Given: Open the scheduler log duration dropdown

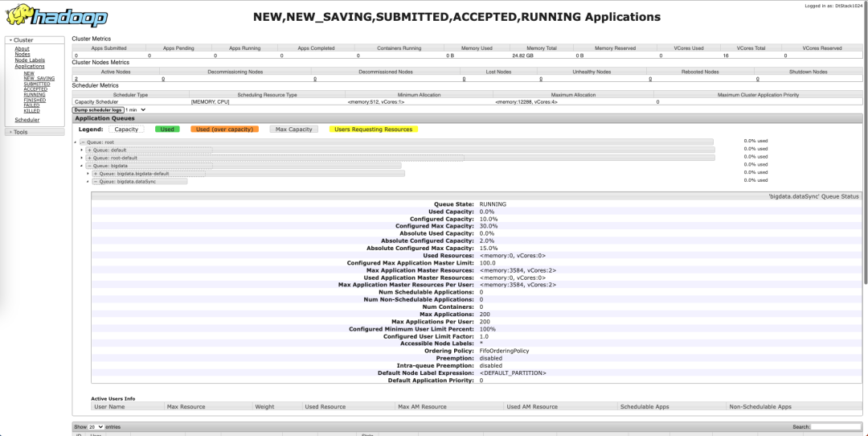Looking at the screenshot, I should 136,109.
